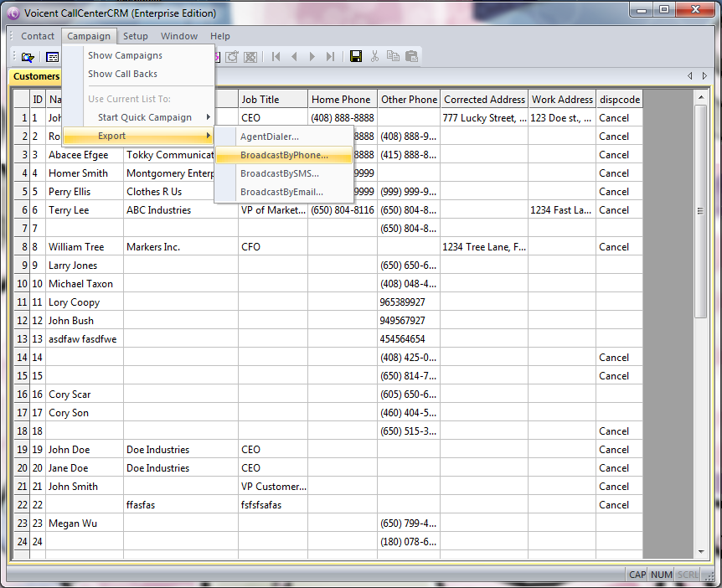Go to first record arrow
The width and height of the screenshot is (722, 588).
276,57
